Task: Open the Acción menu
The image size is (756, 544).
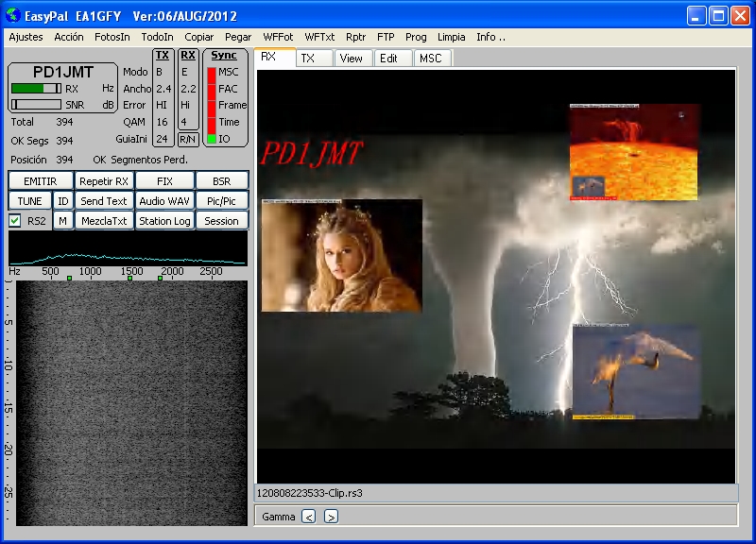Action: (69, 37)
